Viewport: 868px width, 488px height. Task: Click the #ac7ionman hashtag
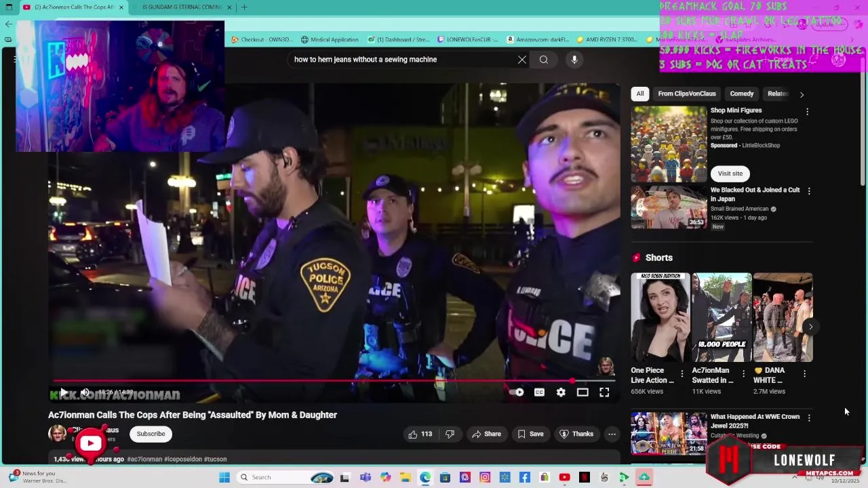[x=144, y=460]
